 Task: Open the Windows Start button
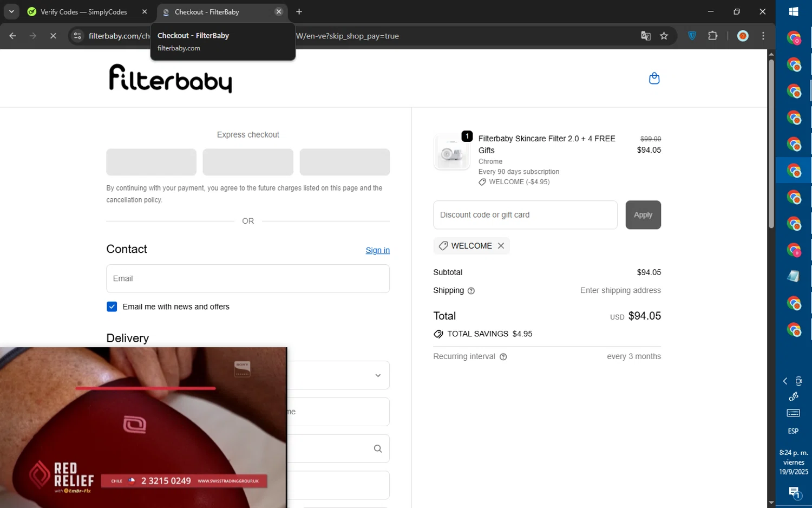click(x=794, y=12)
